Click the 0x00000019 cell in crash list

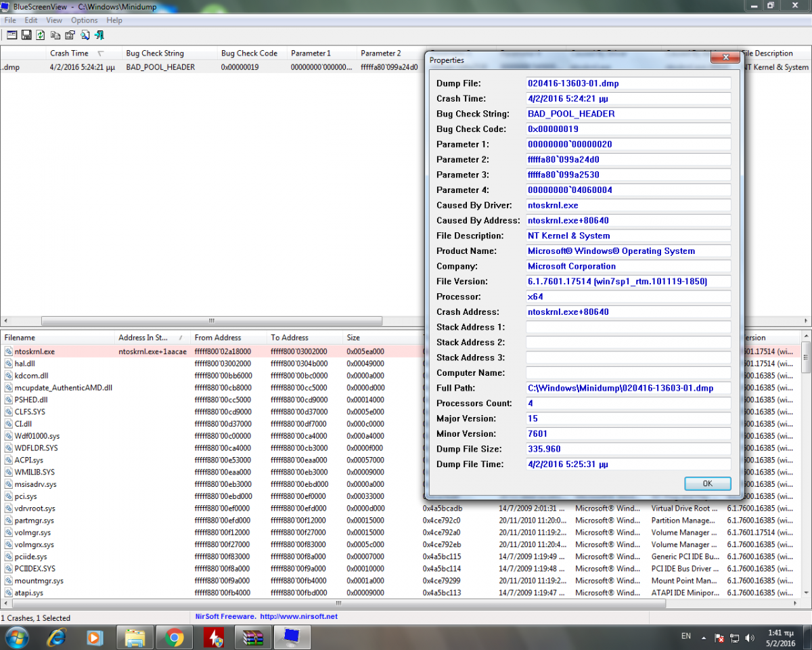coord(240,67)
